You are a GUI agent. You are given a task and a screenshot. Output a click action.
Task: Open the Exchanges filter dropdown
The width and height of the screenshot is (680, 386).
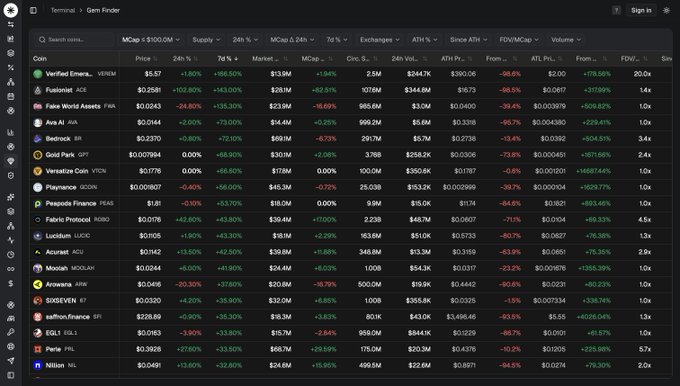click(379, 39)
